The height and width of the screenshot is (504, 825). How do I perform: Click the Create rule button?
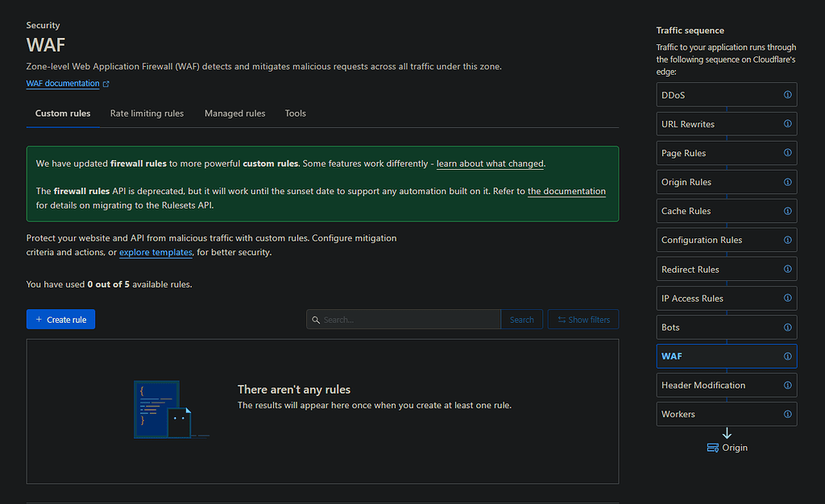[x=61, y=320]
